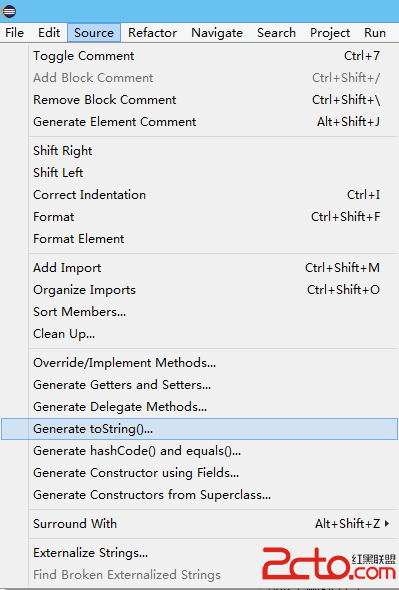Open the Edit menu
Viewport: 399px width, 590px height.
point(49,33)
